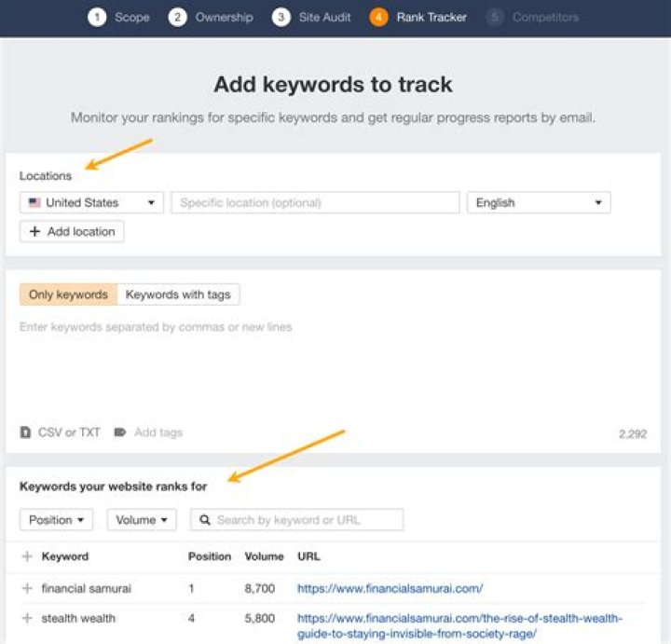Click the Add location button
This screenshot has width=671, height=644.
72,231
